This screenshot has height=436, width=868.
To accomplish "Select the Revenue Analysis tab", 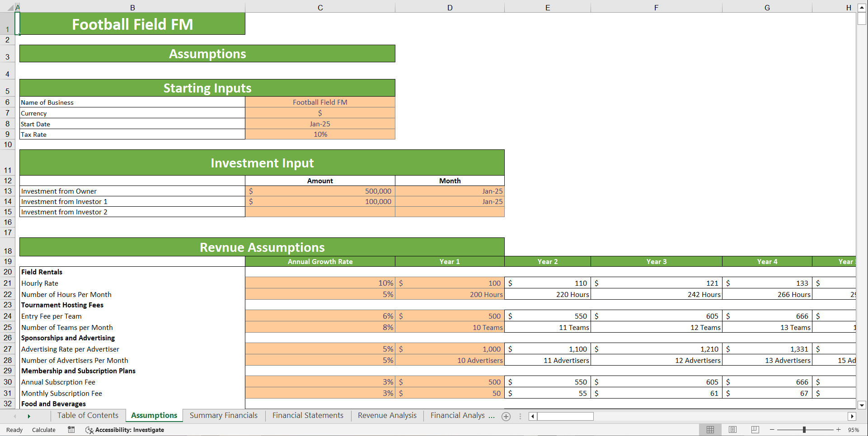I will [x=387, y=416].
